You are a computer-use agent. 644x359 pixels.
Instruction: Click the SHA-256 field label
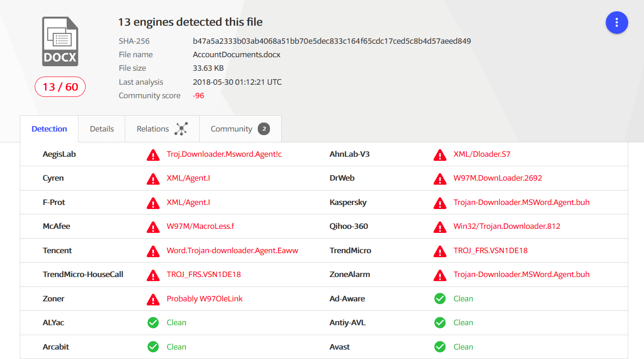coord(134,41)
